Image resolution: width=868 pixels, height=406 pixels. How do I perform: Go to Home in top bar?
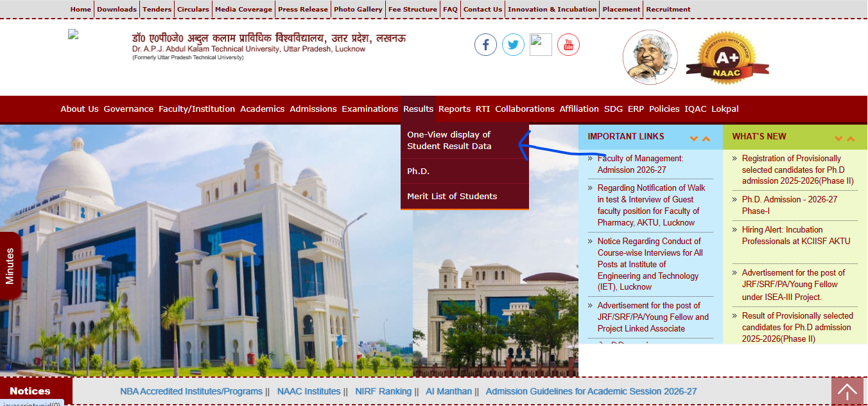click(x=81, y=9)
